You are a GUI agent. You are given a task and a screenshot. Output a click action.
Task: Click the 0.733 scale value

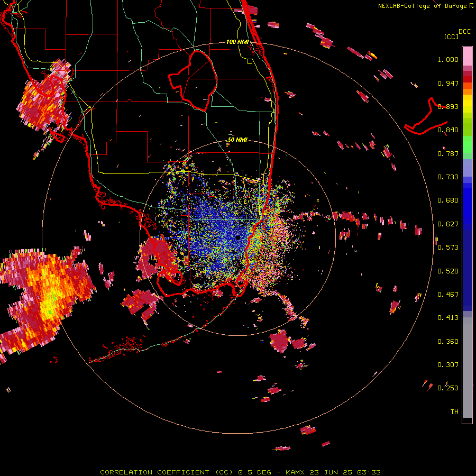[x=448, y=177]
